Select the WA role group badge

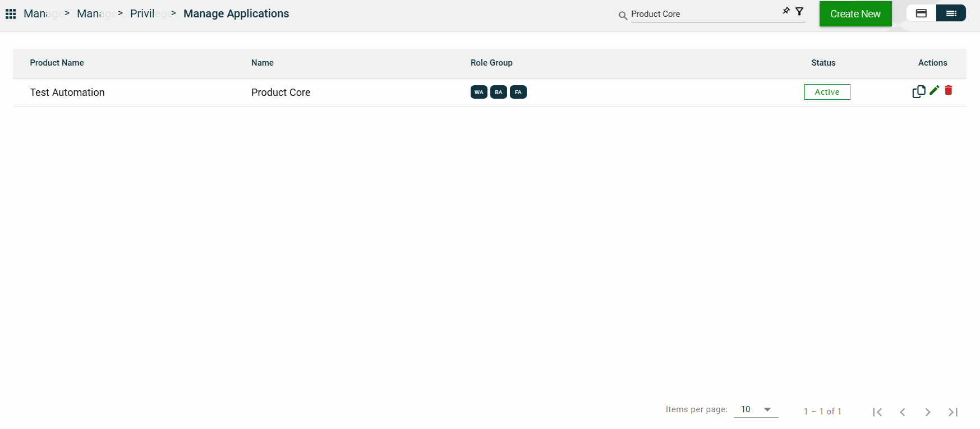click(479, 92)
